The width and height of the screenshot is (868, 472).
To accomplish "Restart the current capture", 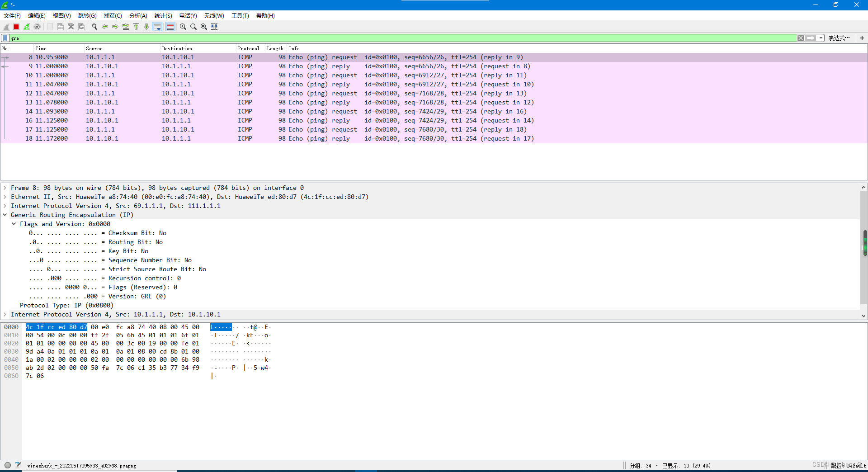I will click(27, 27).
